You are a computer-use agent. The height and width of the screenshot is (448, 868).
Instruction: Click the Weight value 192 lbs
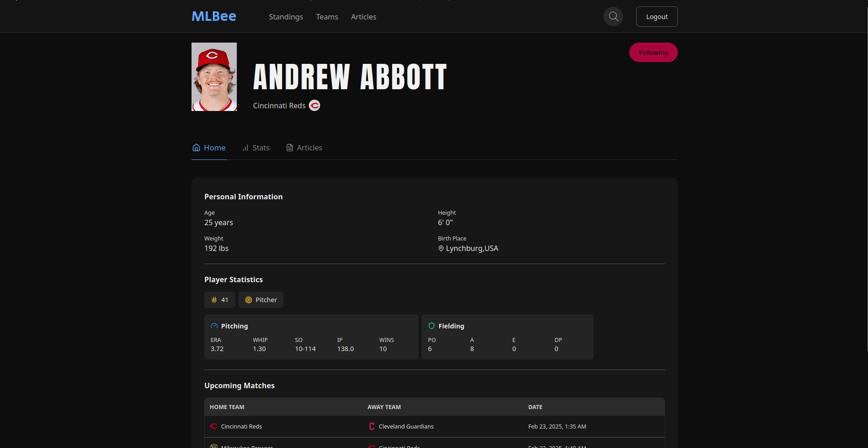216,248
